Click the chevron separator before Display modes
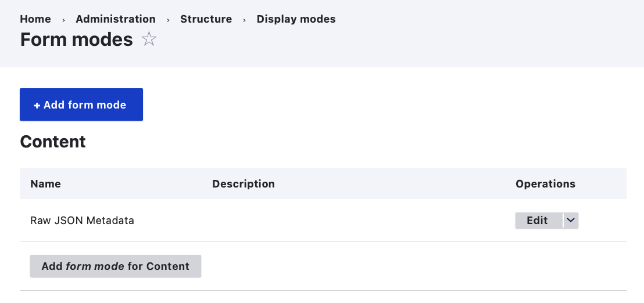Screen dimensions: 644x303 coord(245,20)
